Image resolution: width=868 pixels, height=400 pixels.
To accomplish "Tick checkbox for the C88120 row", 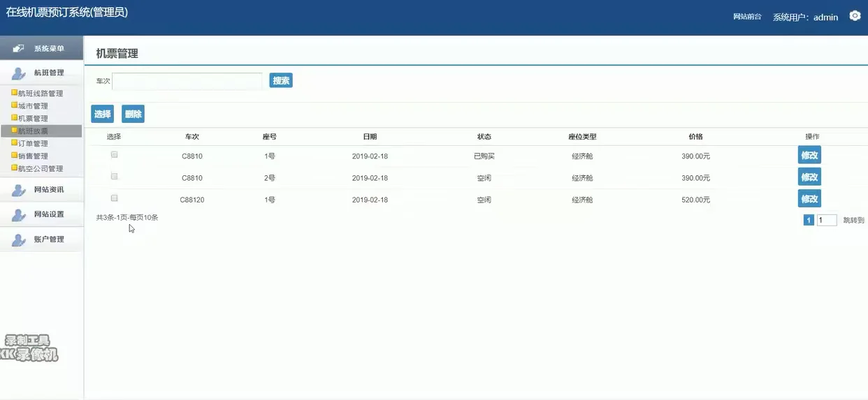I will tap(114, 198).
